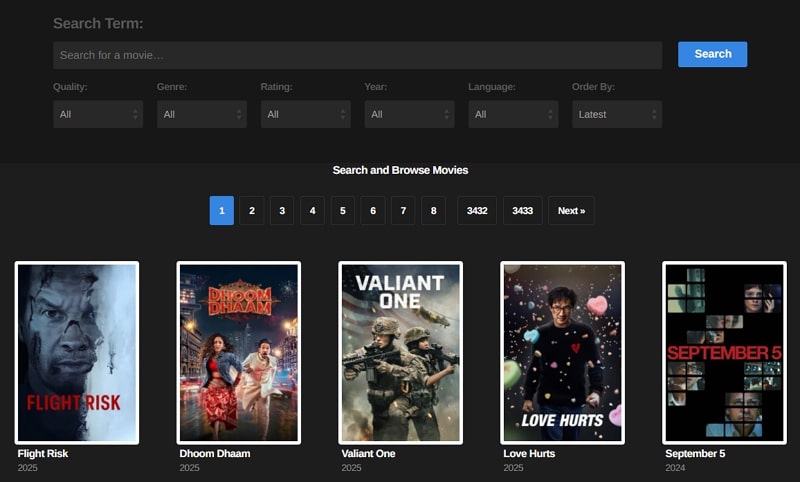Click the Order By: label
The width and height of the screenshot is (800, 482).
pos(593,87)
